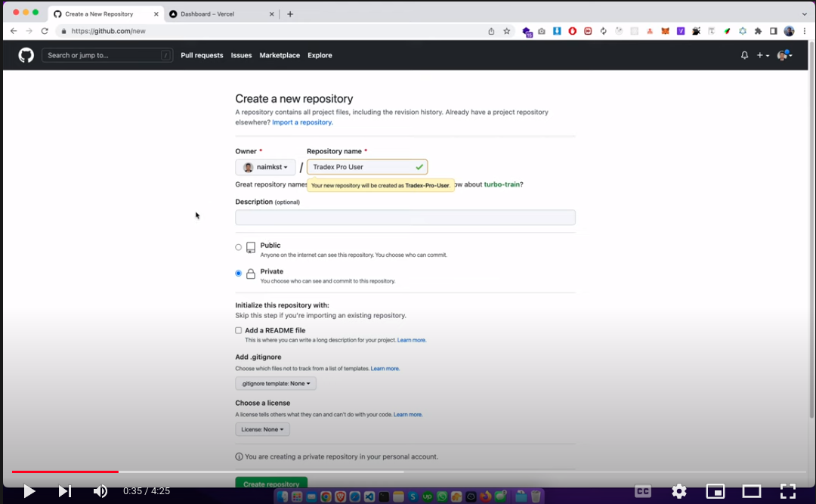Click the Create repository button
This screenshot has width=816, height=504.
[271, 484]
